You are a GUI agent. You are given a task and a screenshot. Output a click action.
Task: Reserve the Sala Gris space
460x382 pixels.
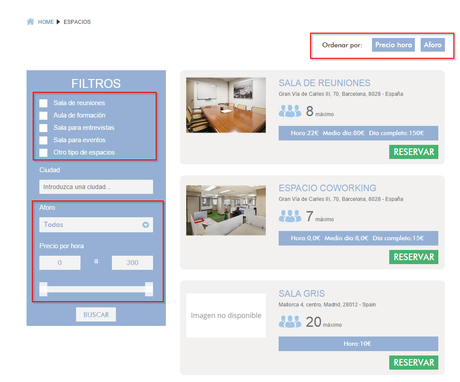click(414, 362)
